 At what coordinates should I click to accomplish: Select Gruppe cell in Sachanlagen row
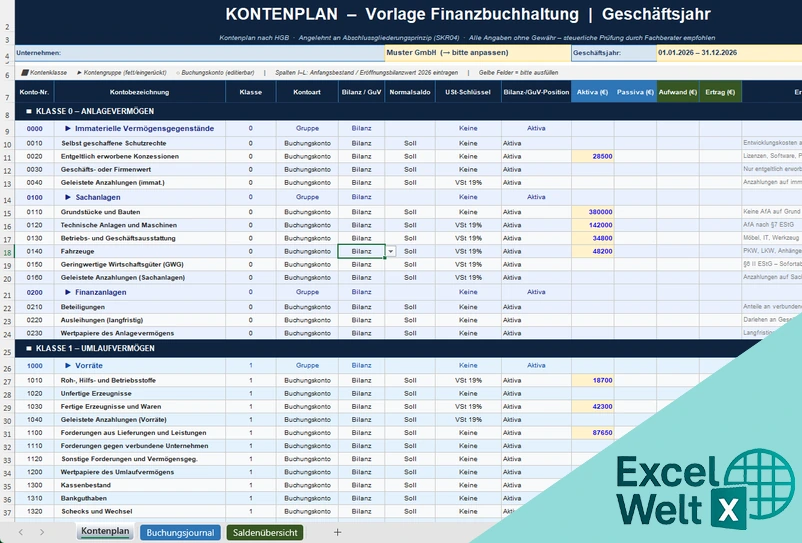307,197
